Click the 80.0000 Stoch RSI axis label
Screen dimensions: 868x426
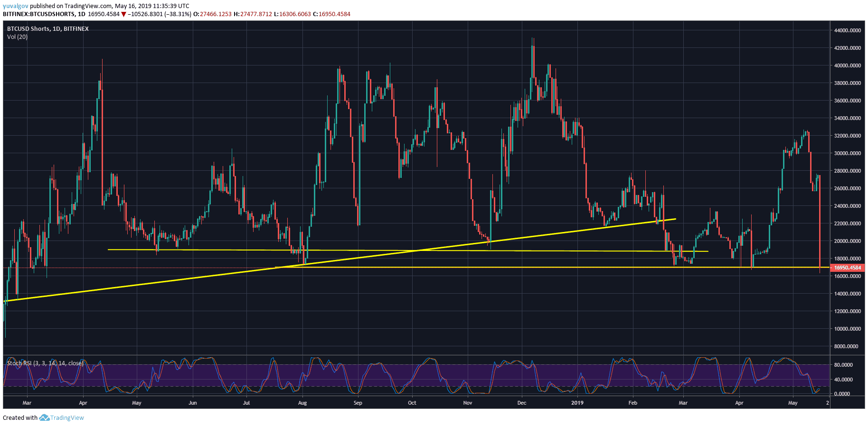click(843, 365)
